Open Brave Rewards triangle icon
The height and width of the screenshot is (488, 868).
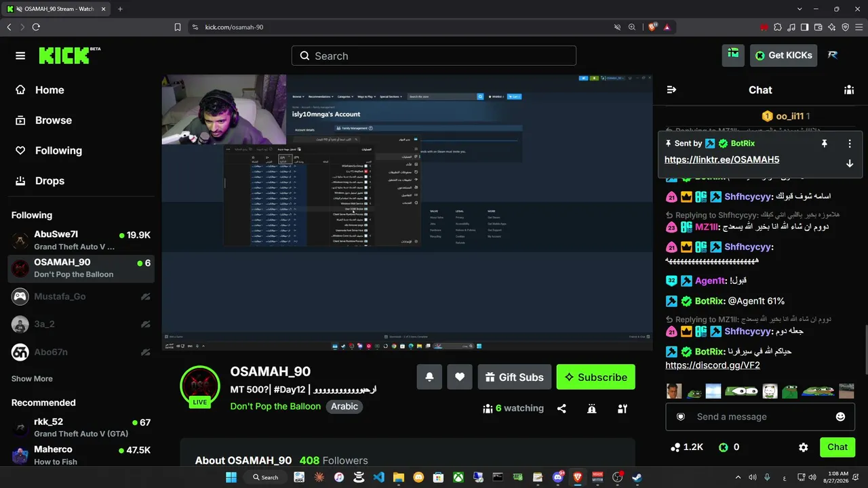[x=667, y=27]
